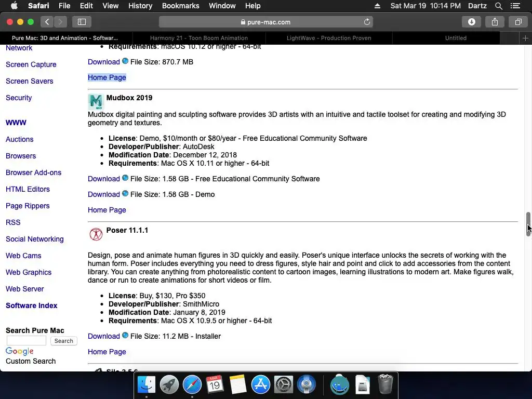532x399 pixels.
Task: Click the eject icon in menu bar
Action: point(377,6)
